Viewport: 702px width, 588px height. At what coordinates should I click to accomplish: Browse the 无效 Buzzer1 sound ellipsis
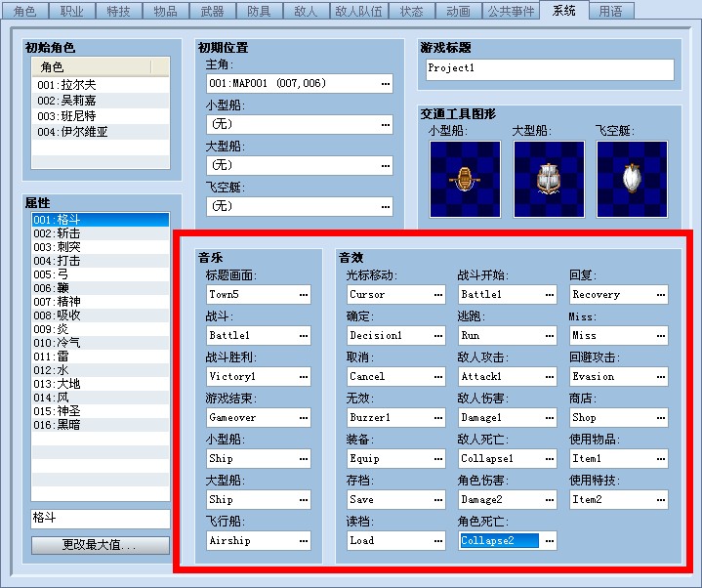click(438, 418)
